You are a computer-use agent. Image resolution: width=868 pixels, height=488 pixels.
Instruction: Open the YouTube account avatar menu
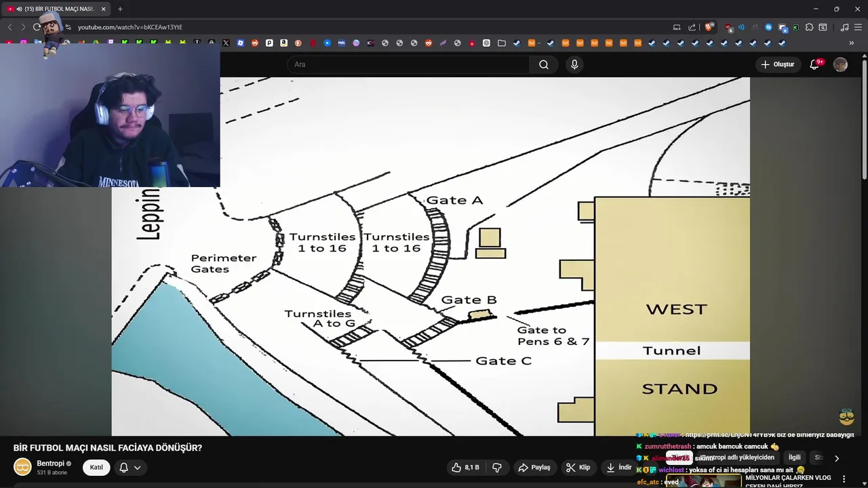840,64
